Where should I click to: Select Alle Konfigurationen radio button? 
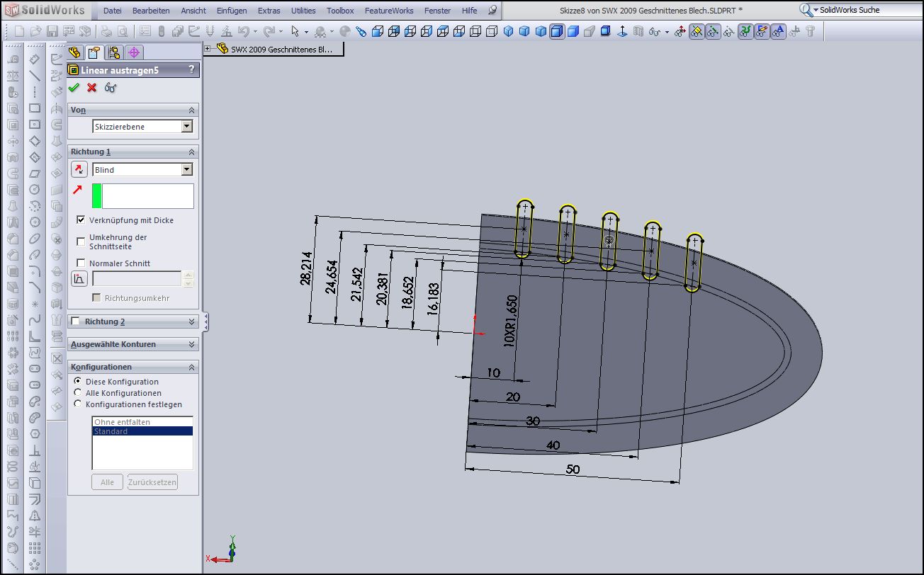click(x=78, y=393)
